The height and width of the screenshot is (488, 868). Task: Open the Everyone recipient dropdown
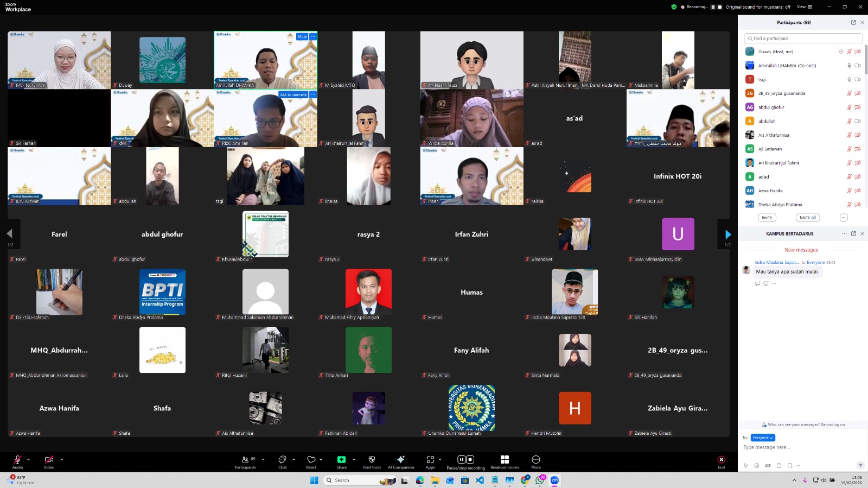(x=763, y=438)
